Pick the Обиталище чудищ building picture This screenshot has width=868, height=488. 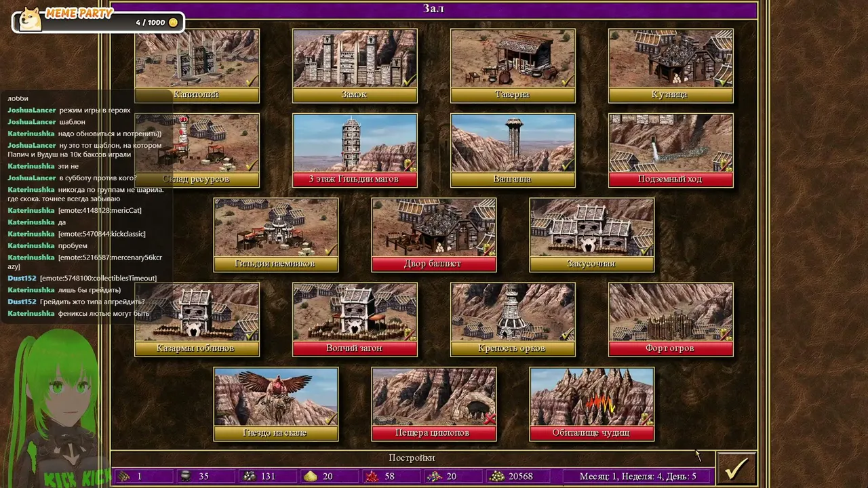point(592,397)
